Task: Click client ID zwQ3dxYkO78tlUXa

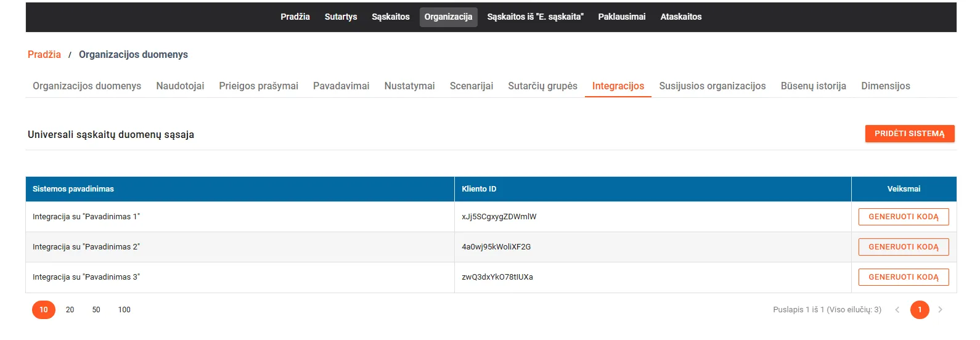Action: click(x=497, y=277)
